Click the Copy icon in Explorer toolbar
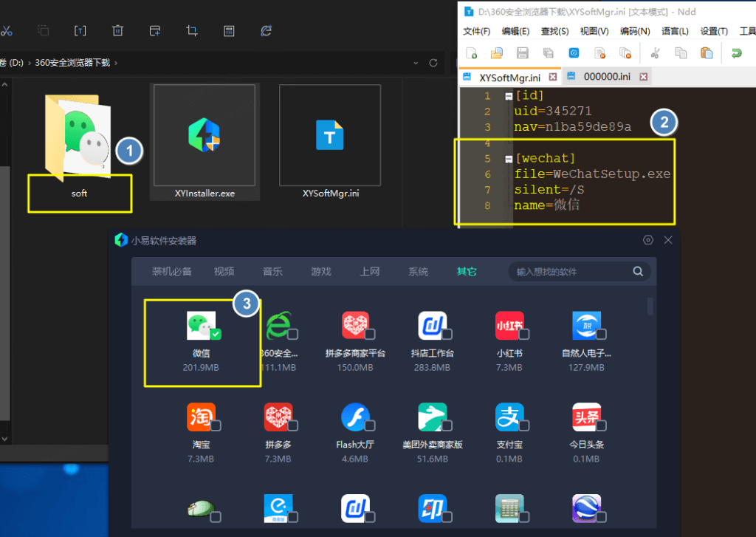Screen dimensions: 756x537 [x=44, y=31]
